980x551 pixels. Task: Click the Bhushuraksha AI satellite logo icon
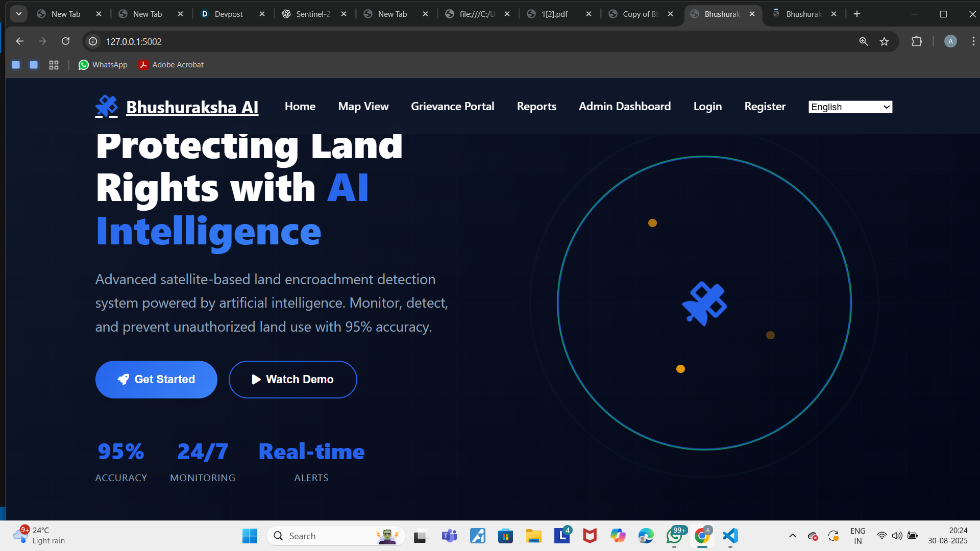coord(106,107)
